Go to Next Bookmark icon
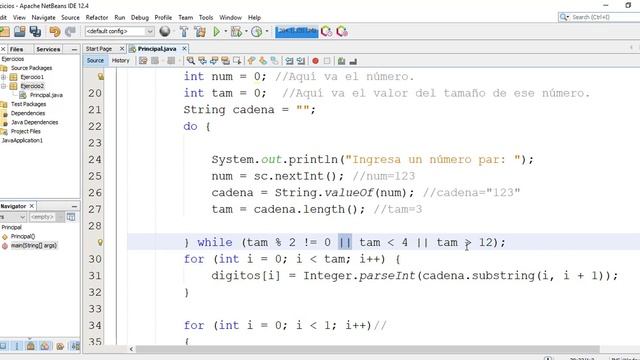Viewport: 640px width, 360px height. point(263,61)
